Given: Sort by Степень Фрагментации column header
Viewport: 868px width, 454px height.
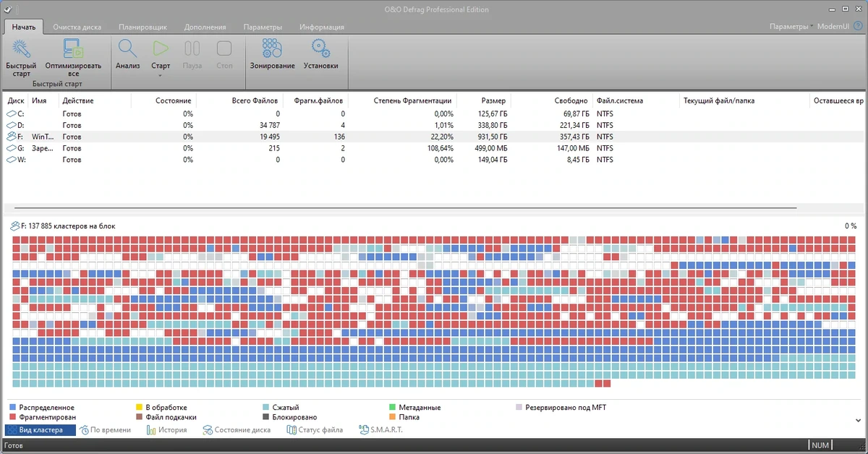Looking at the screenshot, I should tap(412, 100).
